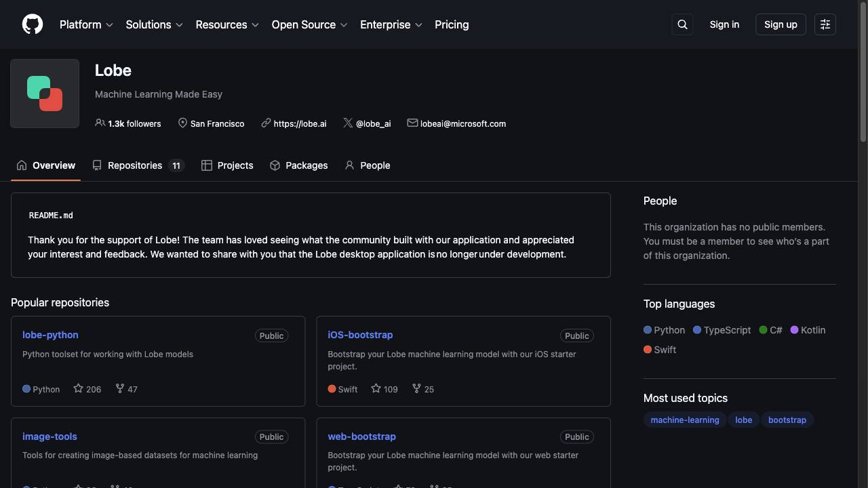The height and width of the screenshot is (488, 868).
Task: Click the machine-learning topic tag
Action: point(685,420)
